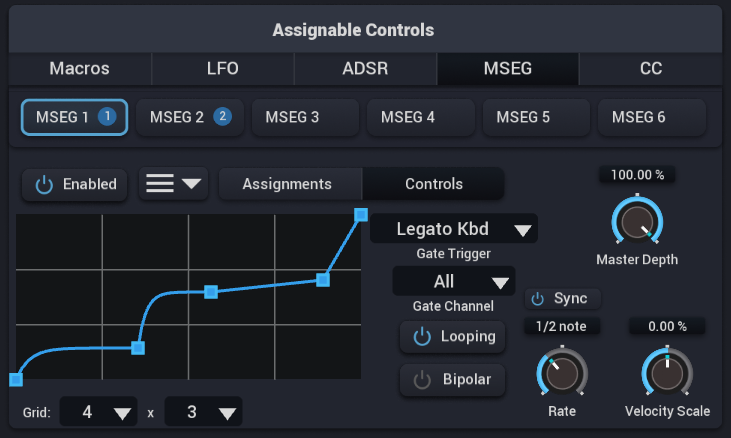Expand the Gate Channel All dropdown
The image size is (731, 438).
click(x=454, y=281)
